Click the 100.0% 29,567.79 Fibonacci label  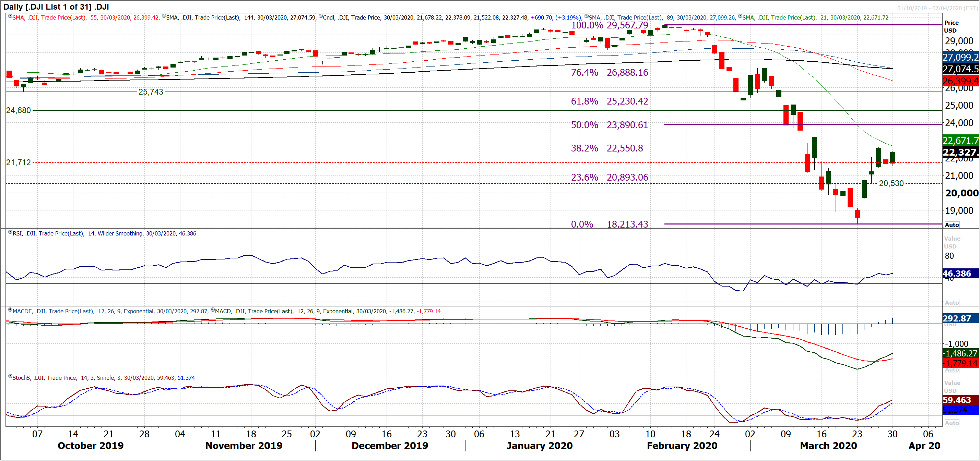(610, 25)
